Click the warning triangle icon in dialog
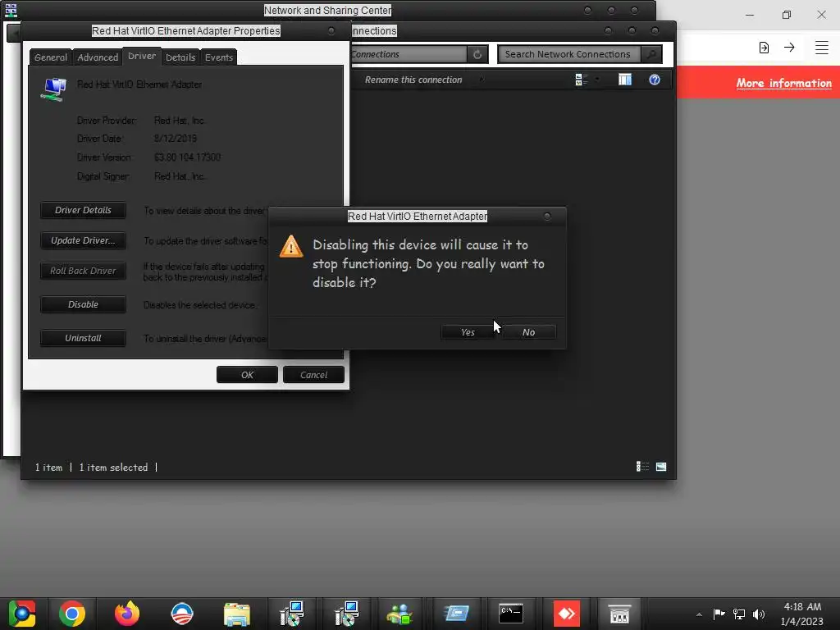The width and height of the screenshot is (840, 630). pos(291,246)
